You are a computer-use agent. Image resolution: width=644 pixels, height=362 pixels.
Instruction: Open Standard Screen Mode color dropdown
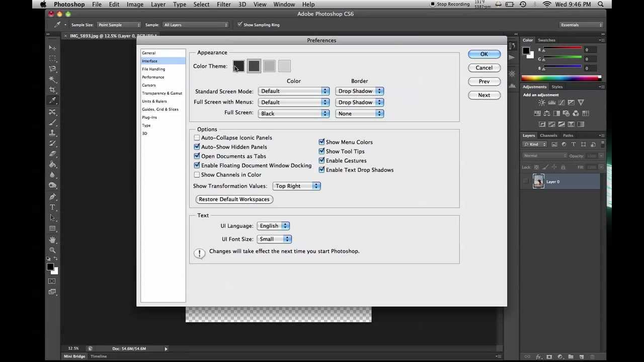point(294,91)
